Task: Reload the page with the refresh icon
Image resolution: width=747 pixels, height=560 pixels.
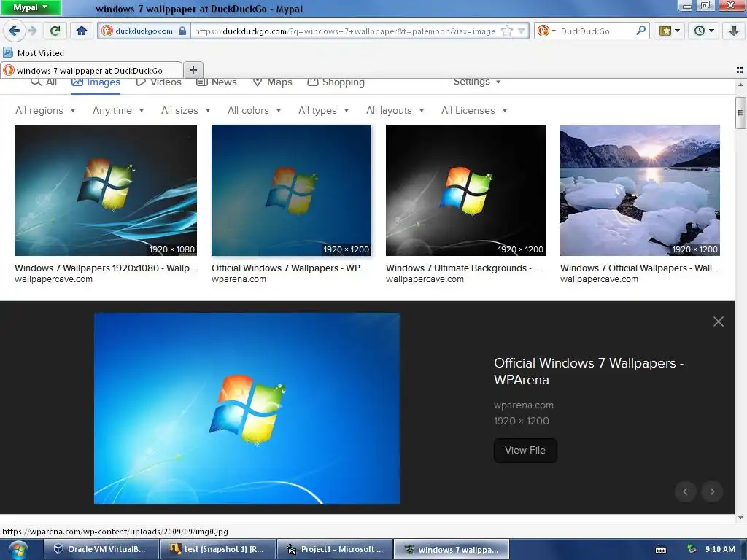Action: pyautogui.click(x=55, y=31)
